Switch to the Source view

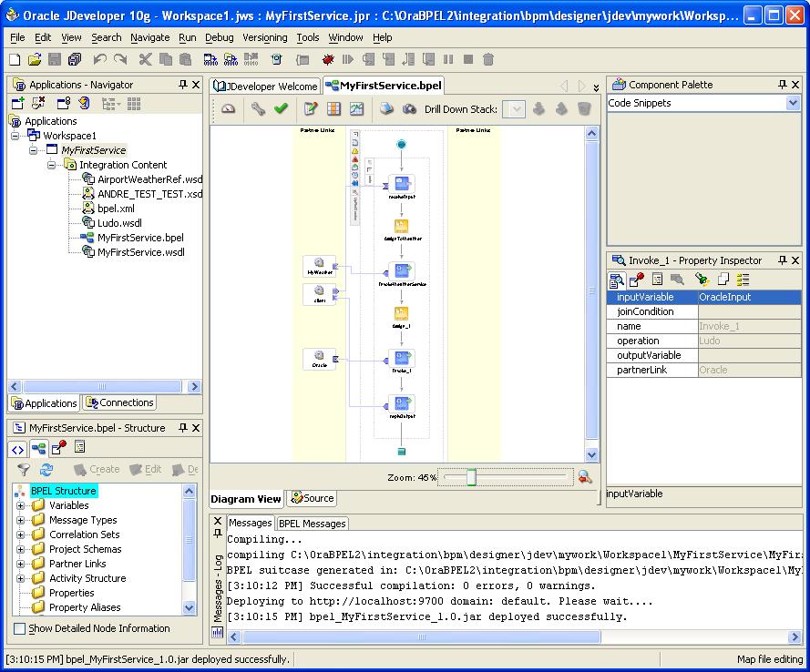pos(313,498)
